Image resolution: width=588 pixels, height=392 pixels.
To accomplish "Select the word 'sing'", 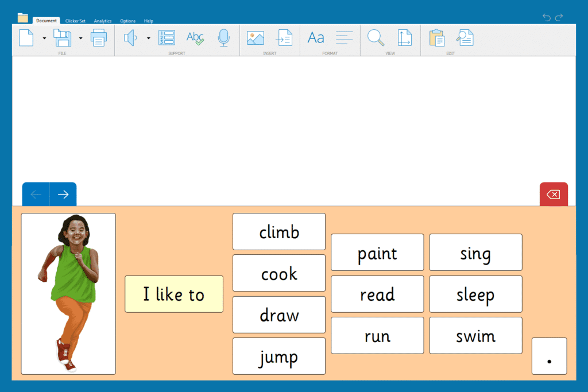I will coord(475,252).
